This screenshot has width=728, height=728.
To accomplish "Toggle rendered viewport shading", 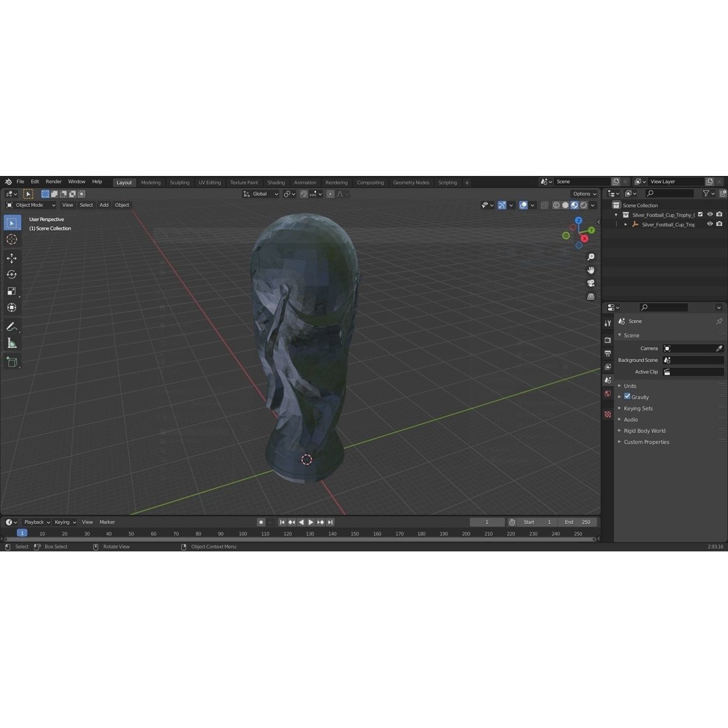I will point(584,205).
